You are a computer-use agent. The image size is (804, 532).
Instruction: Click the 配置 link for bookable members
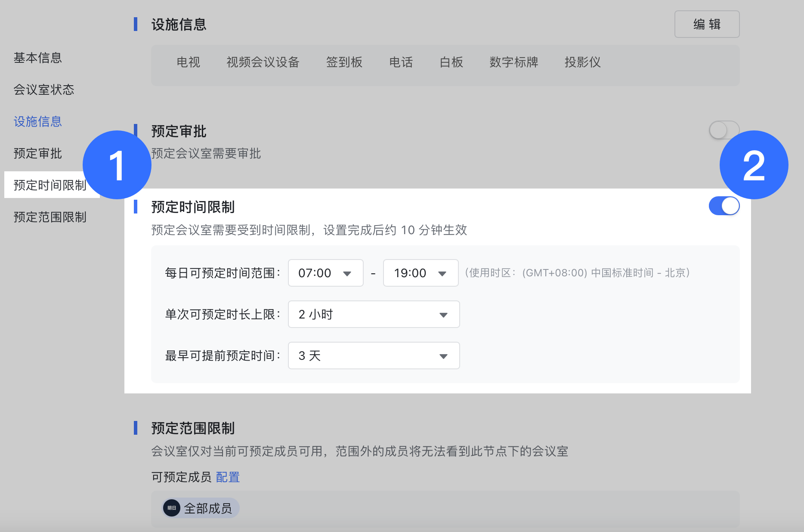(228, 477)
